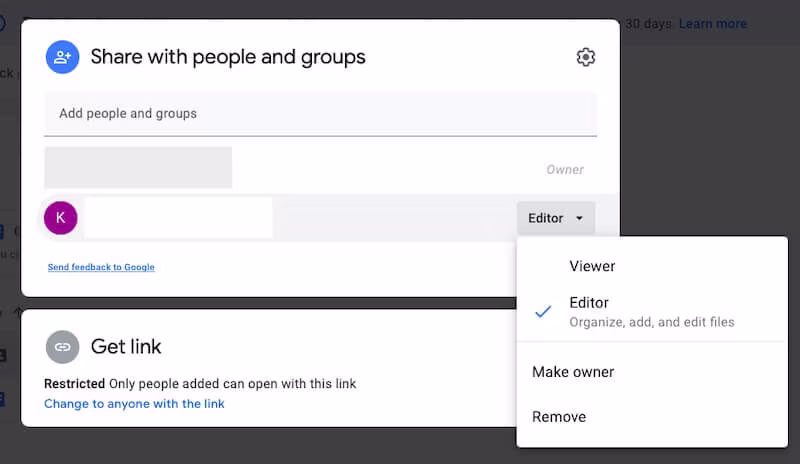Screen dimensions: 800x464
Task: Choose Viewer from the role menu
Action: point(592,266)
